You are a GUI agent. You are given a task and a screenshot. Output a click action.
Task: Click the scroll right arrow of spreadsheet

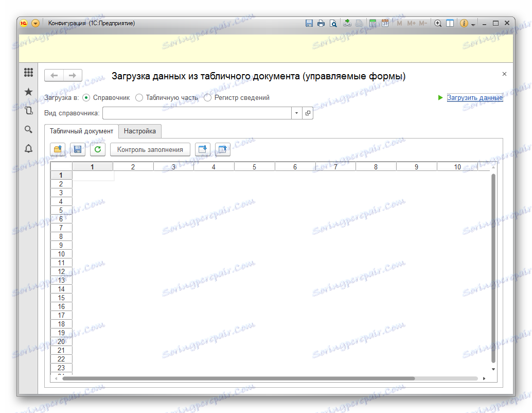[x=484, y=378]
